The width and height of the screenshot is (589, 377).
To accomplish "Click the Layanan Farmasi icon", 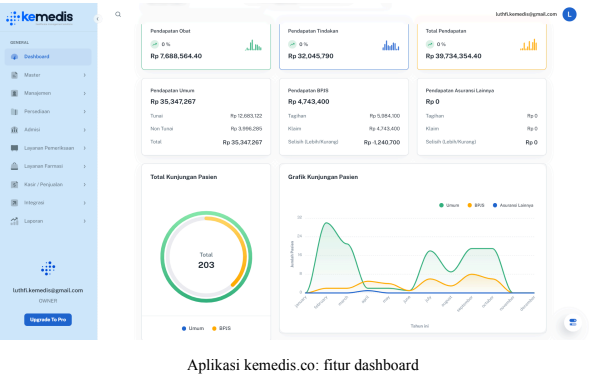I will click(x=14, y=166).
